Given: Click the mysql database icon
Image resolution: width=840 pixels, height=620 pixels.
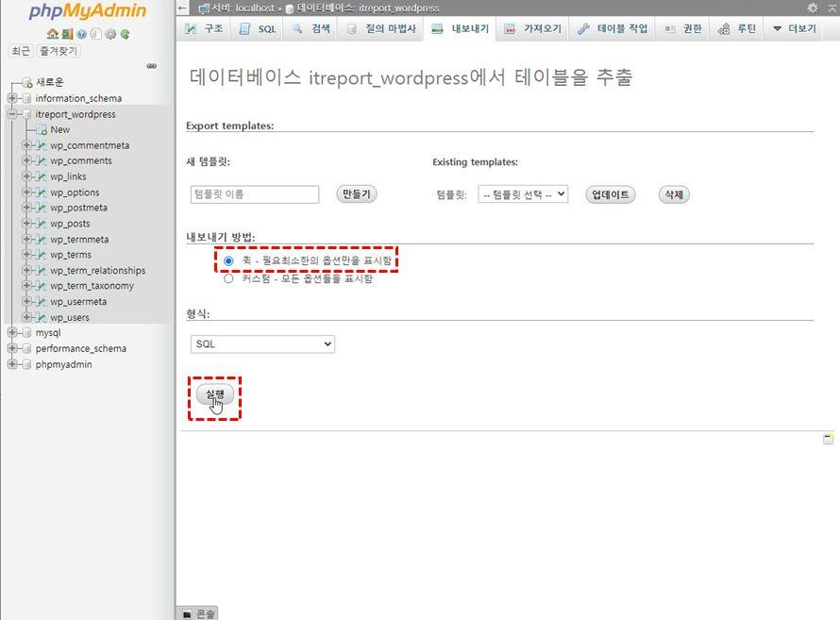Looking at the screenshot, I should (26, 333).
